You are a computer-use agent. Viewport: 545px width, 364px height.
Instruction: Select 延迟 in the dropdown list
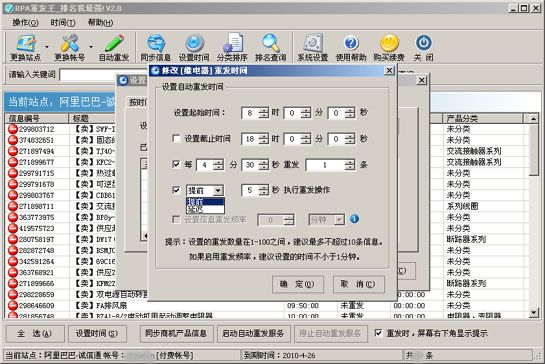(205, 209)
